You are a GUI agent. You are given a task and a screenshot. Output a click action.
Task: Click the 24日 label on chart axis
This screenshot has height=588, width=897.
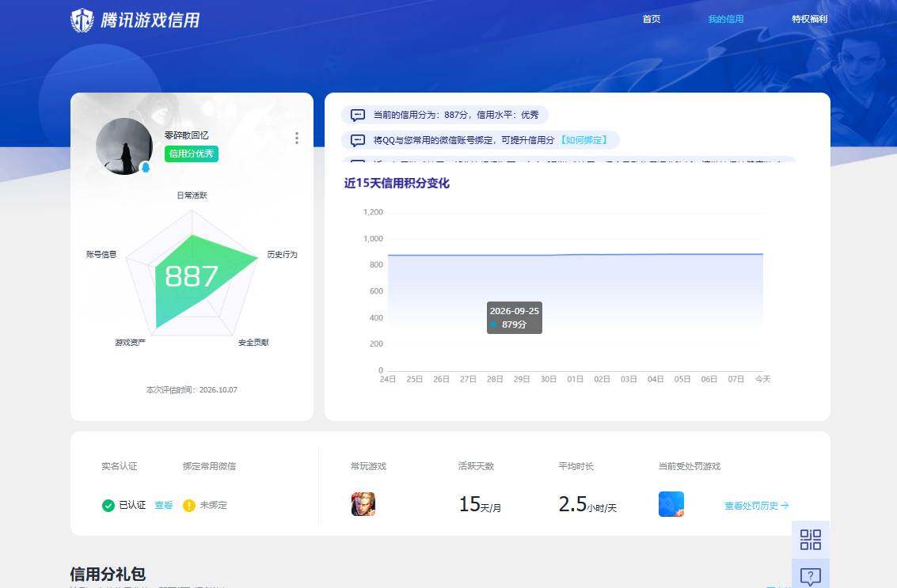pos(388,379)
